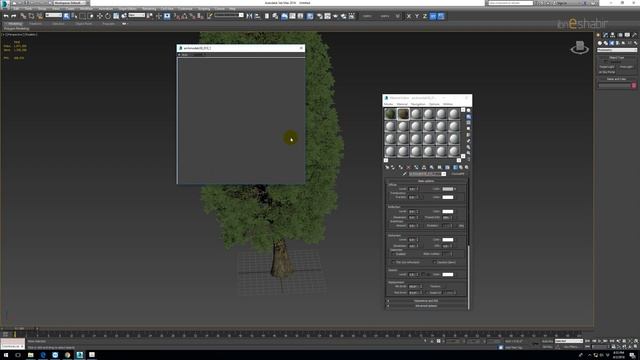Activate Select and Move tool

pyautogui.click(x=100, y=16)
